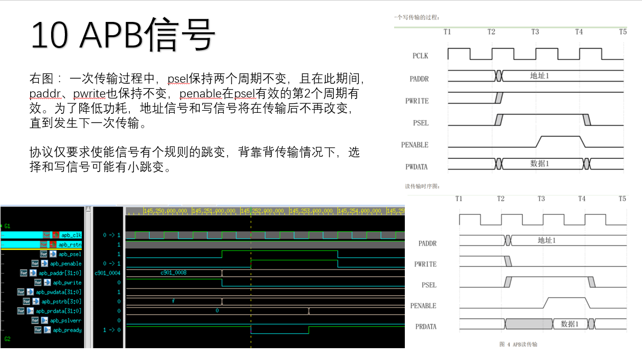Click the yellow cursor marker in the waveform

click(250, 281)
